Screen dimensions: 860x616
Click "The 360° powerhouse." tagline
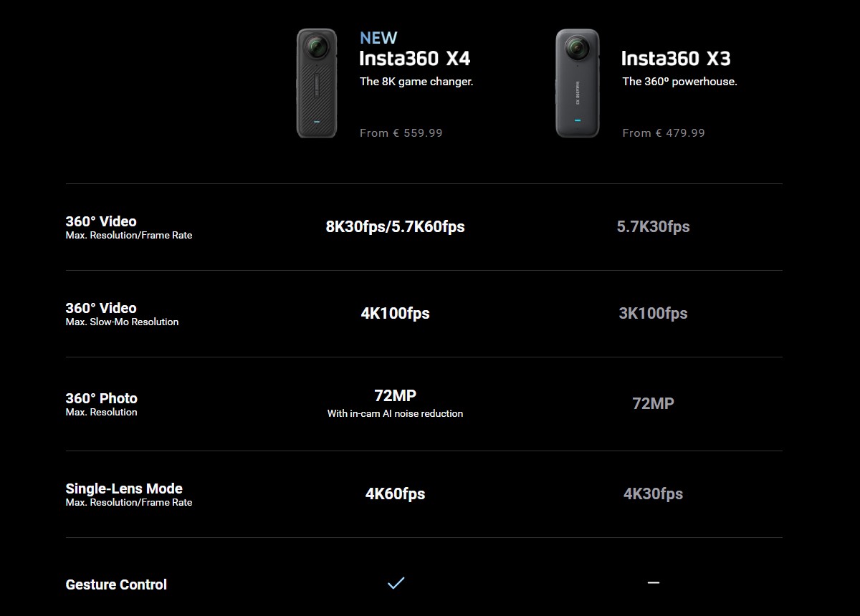point(679,82)
